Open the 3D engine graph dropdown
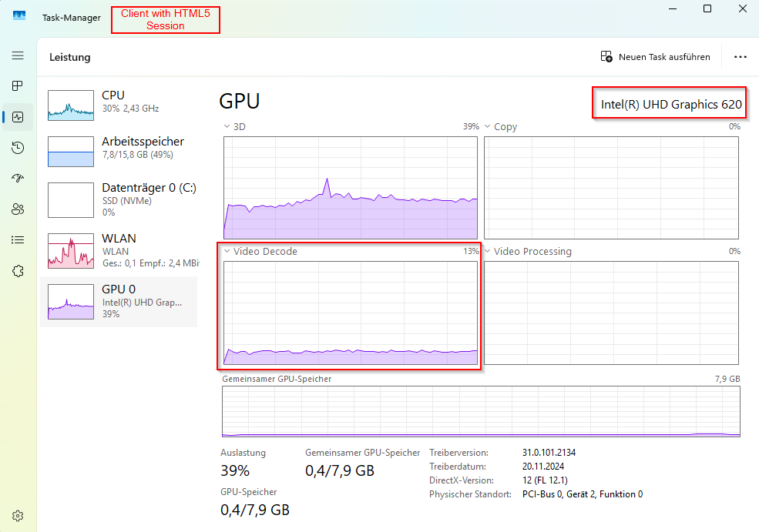The height and width of the screenshot is (532, 759). click(227, 126)
